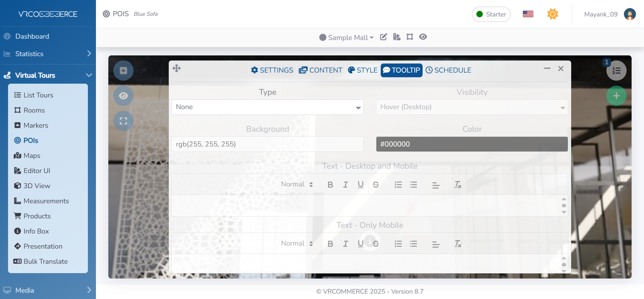Open Bulk Translate in the sidebar
This screenshot has width=644, height=299.
[x=45, y=261]
